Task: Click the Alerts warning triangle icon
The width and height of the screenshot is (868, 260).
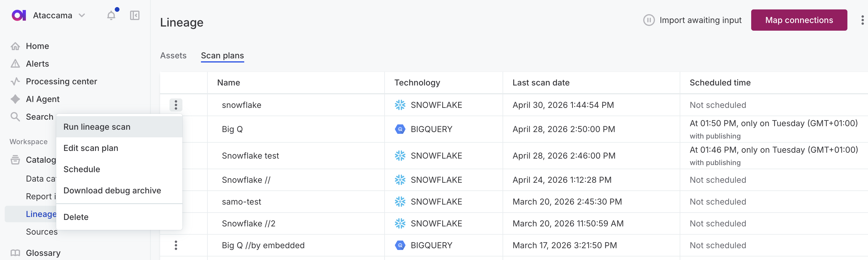Action: tap(15, 63)
